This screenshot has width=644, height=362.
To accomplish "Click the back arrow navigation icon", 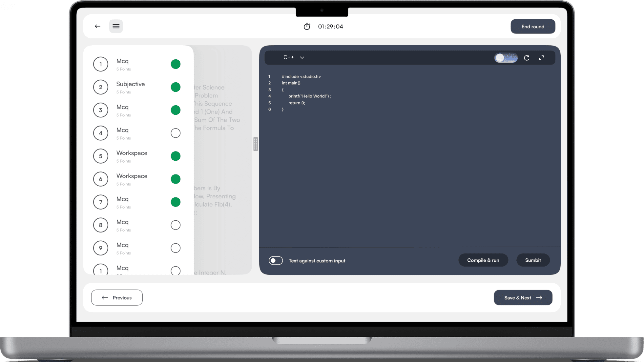I will click(x=97, y=27).
